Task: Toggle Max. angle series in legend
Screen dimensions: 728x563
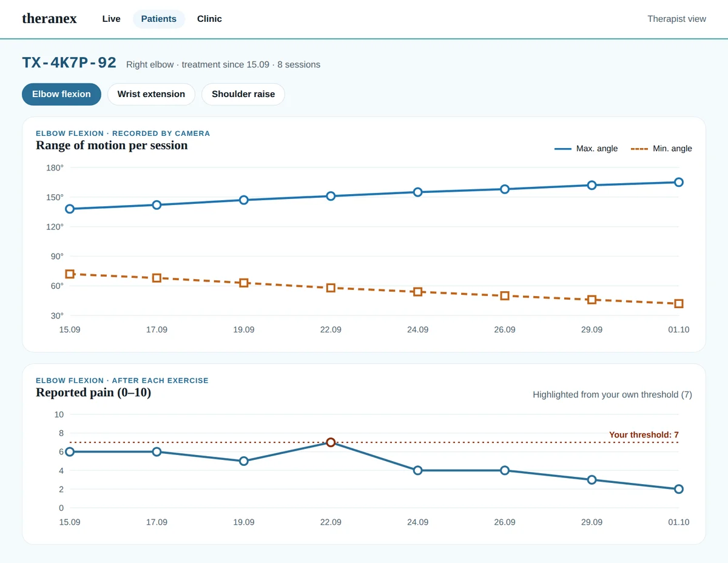Action: coord(586,149)
